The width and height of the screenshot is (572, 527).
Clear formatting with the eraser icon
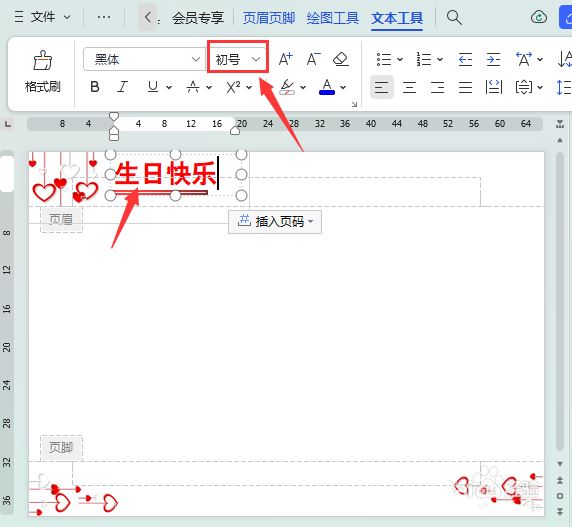pyautogui.click(x=341, y=59)
